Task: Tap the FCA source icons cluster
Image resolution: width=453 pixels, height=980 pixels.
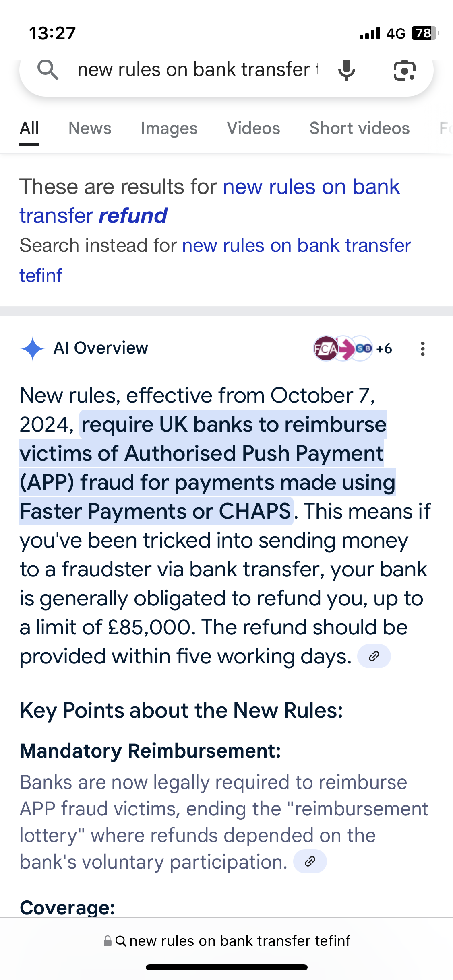Action: click(x=342, y=348)
